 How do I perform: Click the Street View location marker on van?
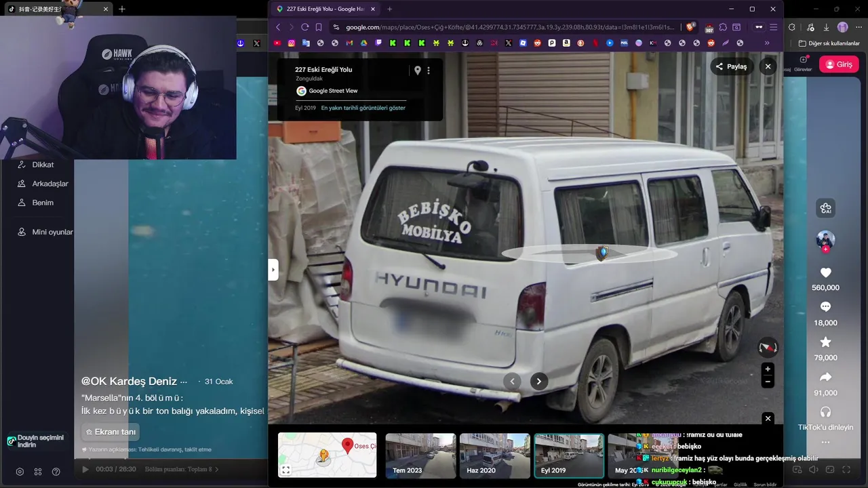[x=601, y=253]
